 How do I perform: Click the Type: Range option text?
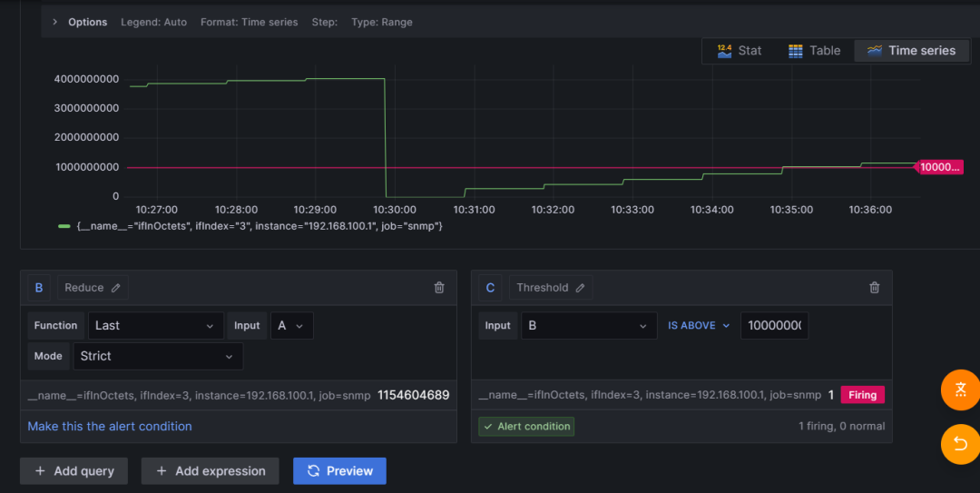(x=382, y=22)
